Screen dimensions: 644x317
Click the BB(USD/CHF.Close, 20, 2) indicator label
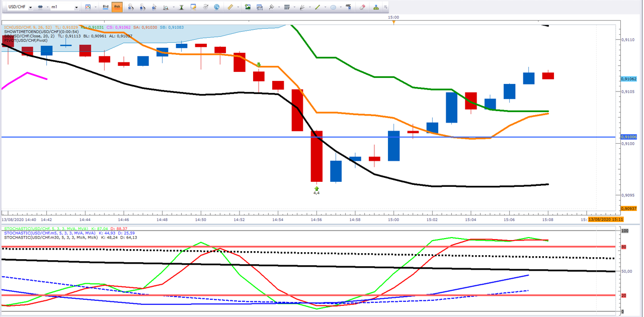tap(29, 36)
